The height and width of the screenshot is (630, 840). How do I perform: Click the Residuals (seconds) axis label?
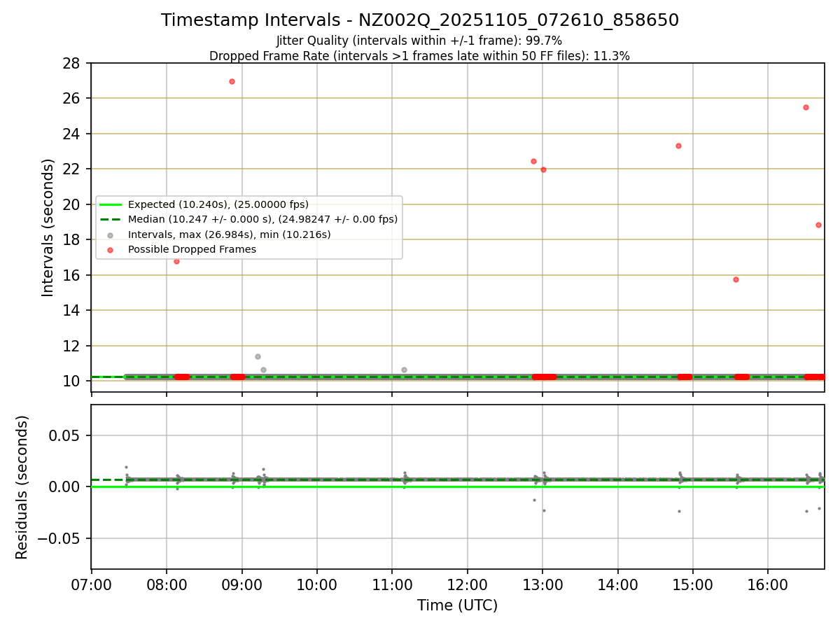22,487
